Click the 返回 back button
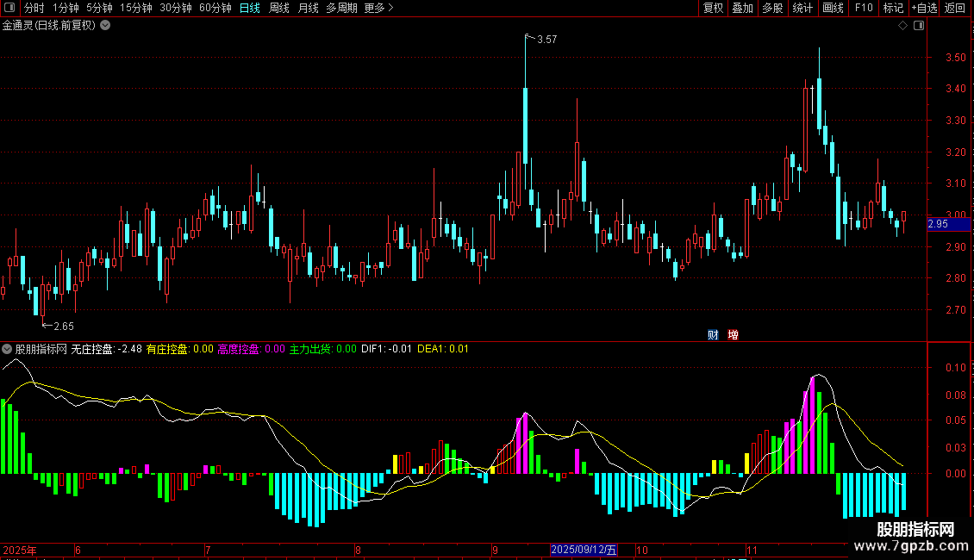 pyautogui.click(x=955, y=9)
